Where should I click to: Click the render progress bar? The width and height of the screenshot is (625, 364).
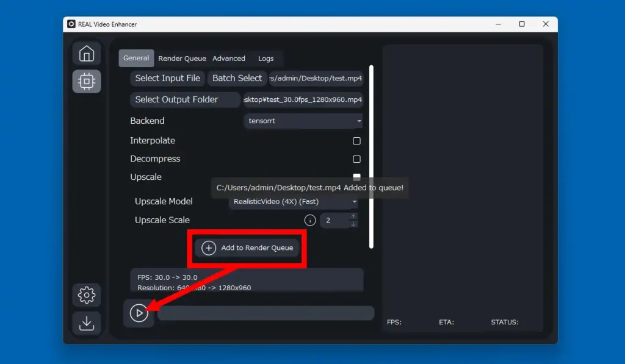coord(266,313)
